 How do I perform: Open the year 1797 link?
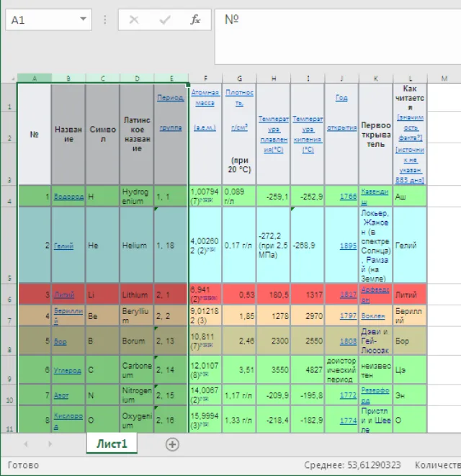point(348,315)
